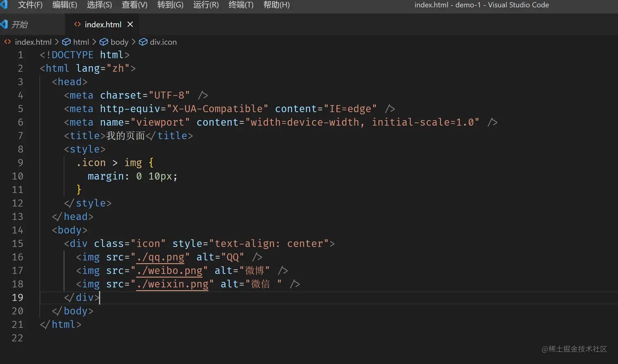The image size is (618, 364).
Task: Click line number 15 in the gutter
Action: pyautogui.click(x=18, y=243)
